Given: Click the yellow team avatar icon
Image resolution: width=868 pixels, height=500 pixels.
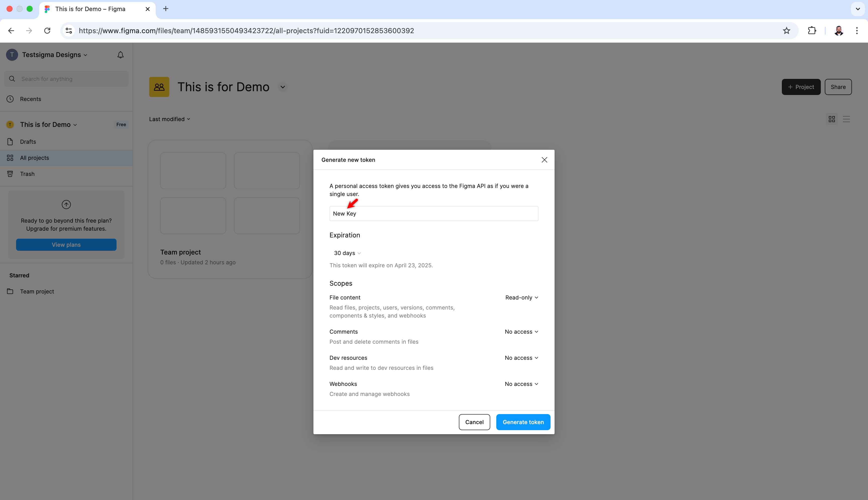Looking at the screenshot, I should [159, 87].
